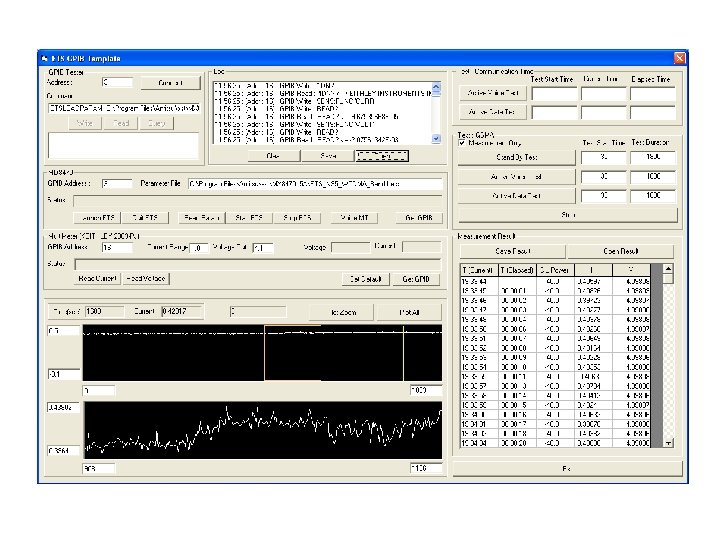The height and width of the screenshot is (540, 720).
Task: Click the Save Result button
Action: (512, 251)
